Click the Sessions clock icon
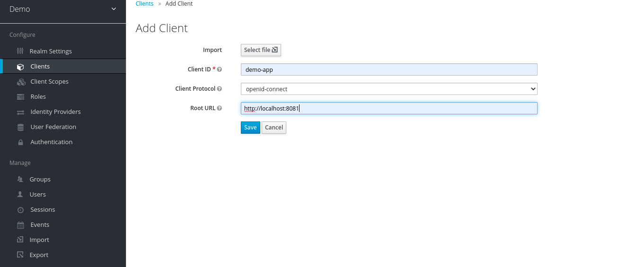 (20, 210)
